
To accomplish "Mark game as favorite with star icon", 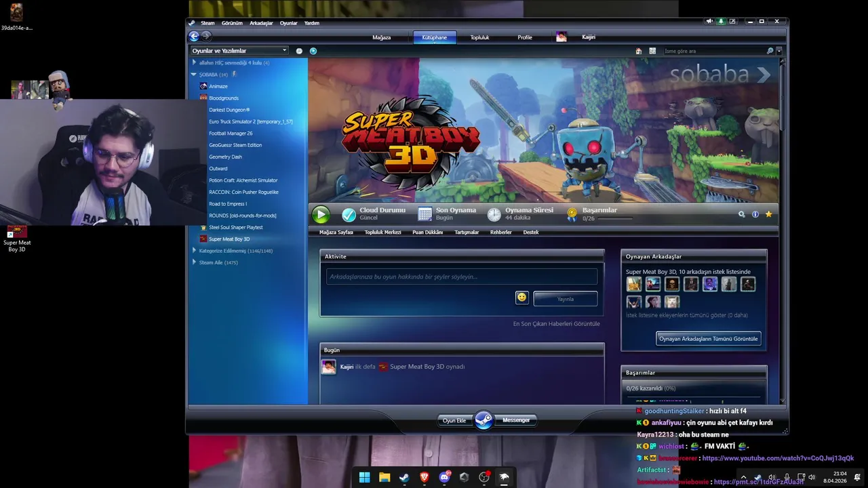I will (768, 214).
